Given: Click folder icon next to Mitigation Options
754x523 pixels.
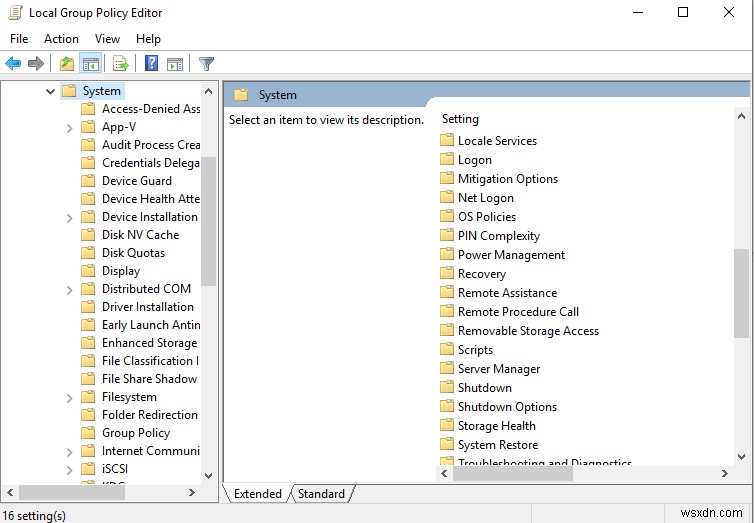Looking at the screenshot, I should (447, 178).
